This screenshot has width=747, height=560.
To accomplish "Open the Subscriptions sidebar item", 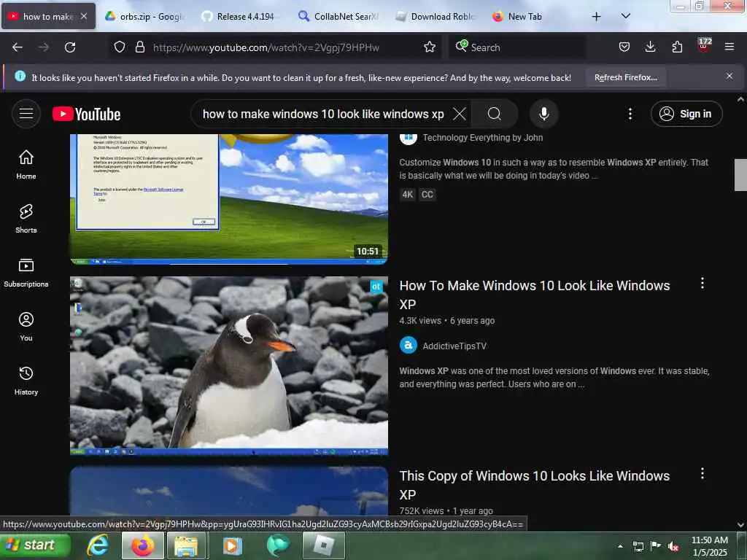I will [26, 273].
